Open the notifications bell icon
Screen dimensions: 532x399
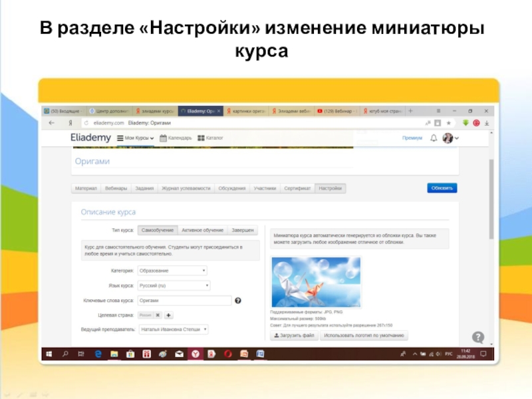[434, 138]
